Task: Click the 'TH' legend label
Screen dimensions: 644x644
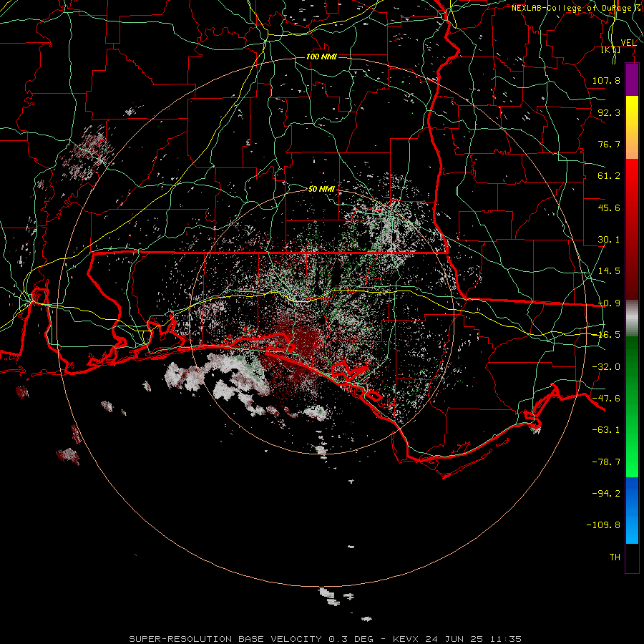Action: (615, 557)
